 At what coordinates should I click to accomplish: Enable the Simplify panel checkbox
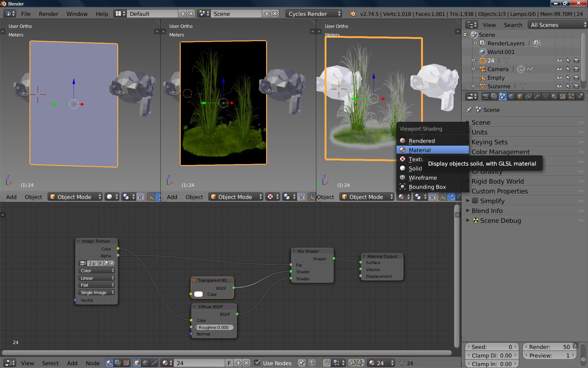[x=475, y=201]
